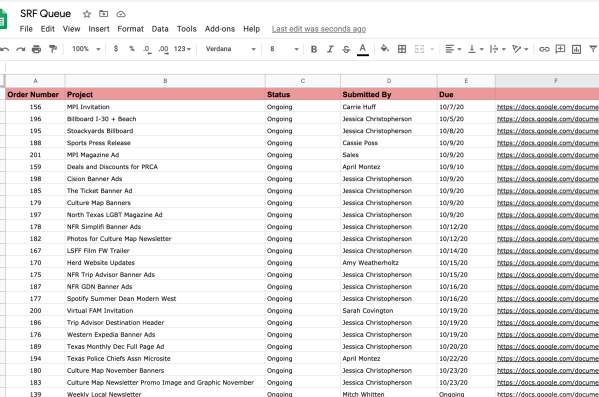Open the Add-ons menu
The image size is (599, 397).
220,29
